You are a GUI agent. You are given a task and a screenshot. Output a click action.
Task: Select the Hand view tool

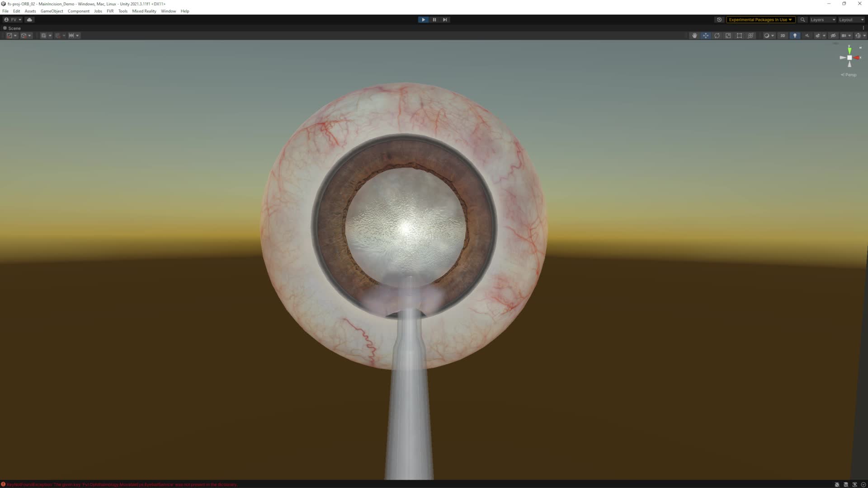click(x=694, y=36)
